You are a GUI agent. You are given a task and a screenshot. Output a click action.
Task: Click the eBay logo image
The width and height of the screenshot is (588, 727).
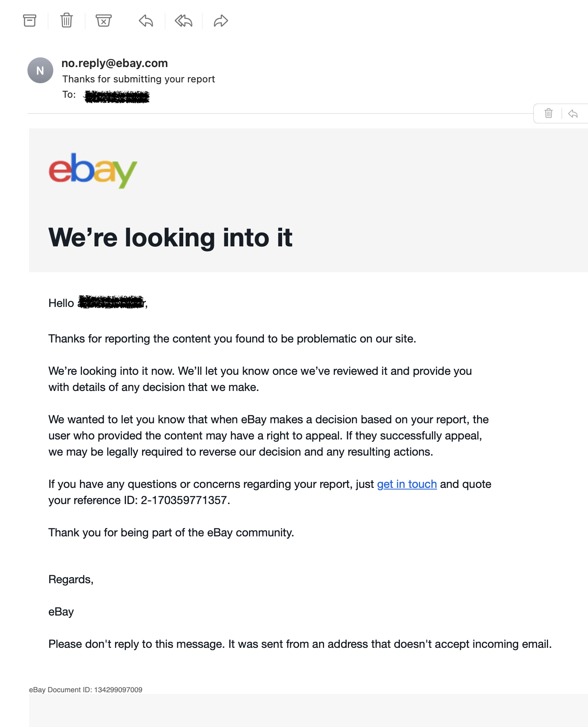tap(93, 170)
